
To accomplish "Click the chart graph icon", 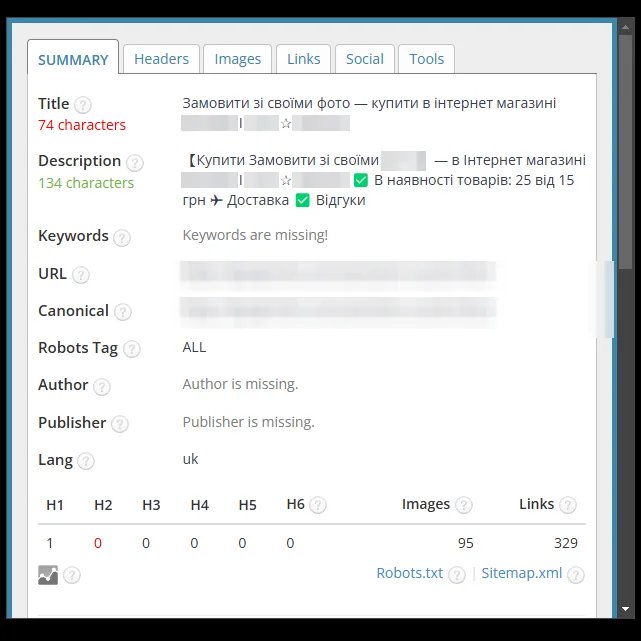I will coord(48,575).
